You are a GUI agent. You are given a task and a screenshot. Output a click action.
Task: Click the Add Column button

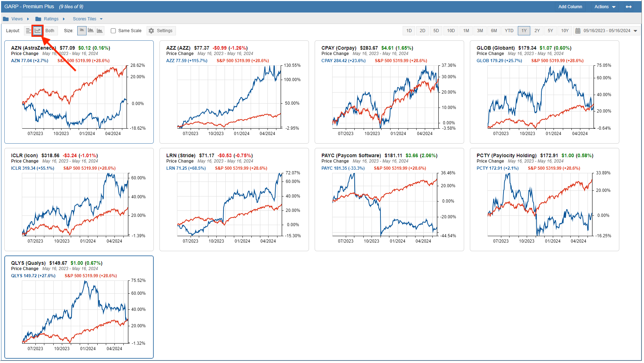tap(570, 7)
